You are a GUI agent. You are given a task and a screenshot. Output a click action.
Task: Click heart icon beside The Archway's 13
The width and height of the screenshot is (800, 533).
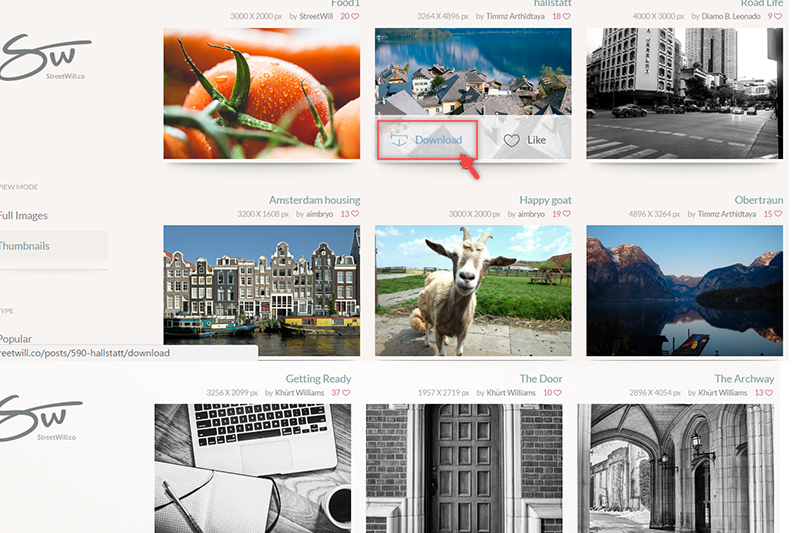tap(769, 393)
